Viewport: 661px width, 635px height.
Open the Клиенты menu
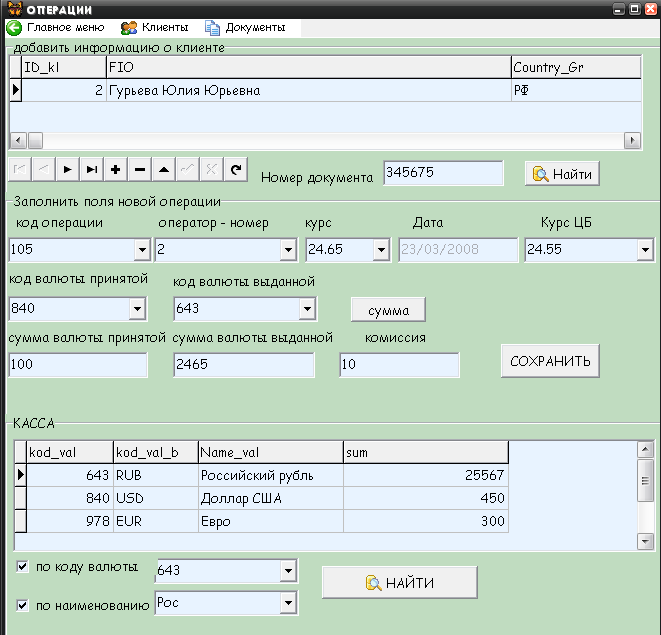155,28
